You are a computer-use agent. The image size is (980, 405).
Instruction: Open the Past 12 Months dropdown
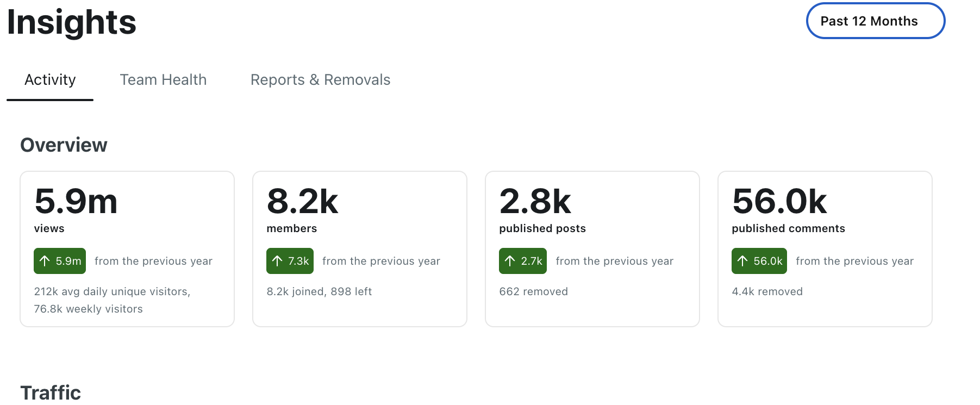[875, 21]
